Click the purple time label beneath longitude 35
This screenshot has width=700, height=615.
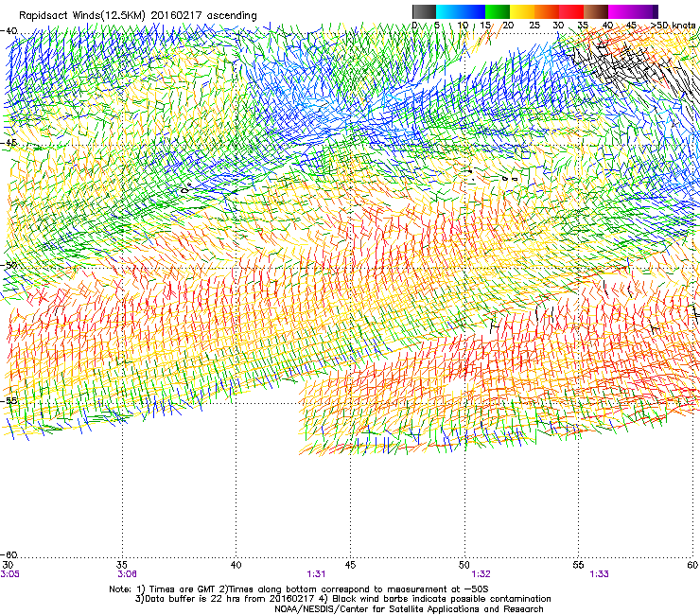[128, 574]
